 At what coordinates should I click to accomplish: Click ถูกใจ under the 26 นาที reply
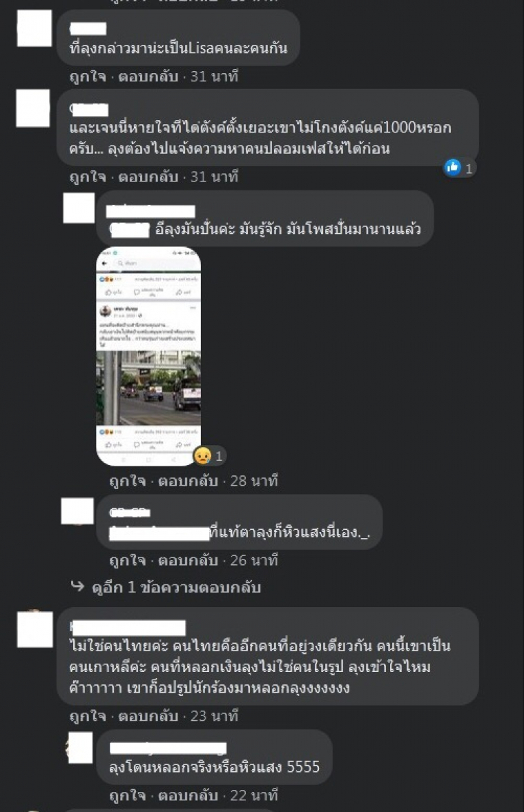pyautogui.click(x=128, y=560)
